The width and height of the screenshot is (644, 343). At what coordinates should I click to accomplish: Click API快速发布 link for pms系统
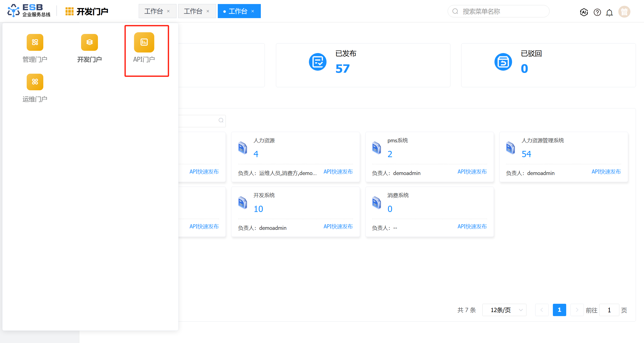pyautogui.click(x=472, y=172)
